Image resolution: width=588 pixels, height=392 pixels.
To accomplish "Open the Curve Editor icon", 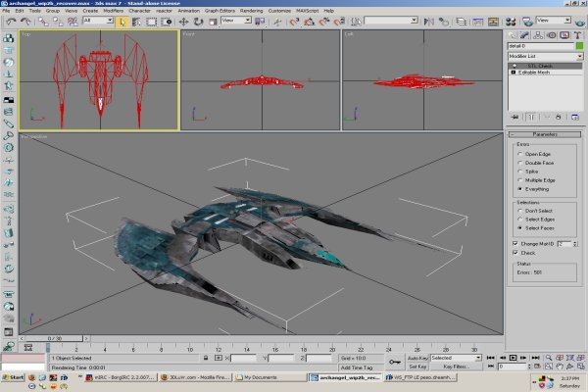I will pyautogui.click(x=478, y=22).
